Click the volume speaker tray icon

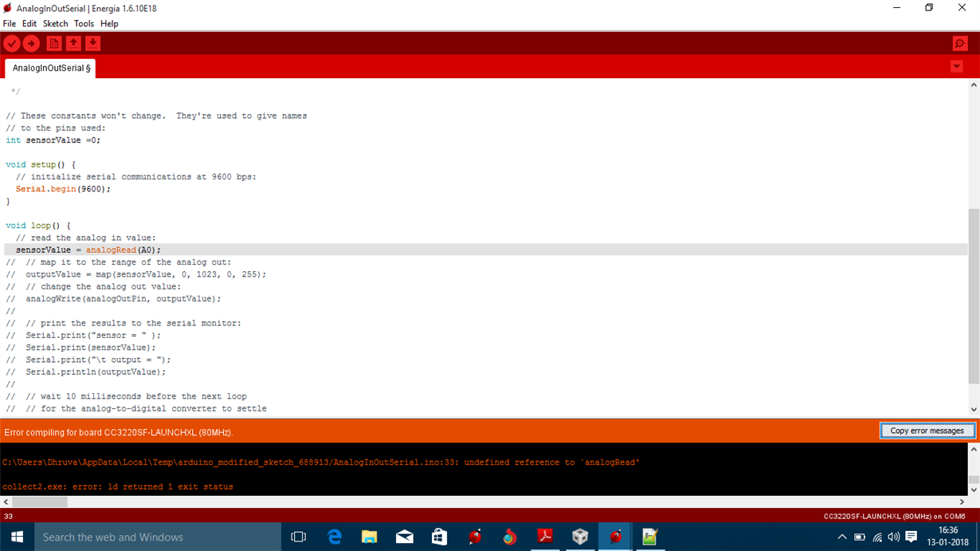point(893,537)
